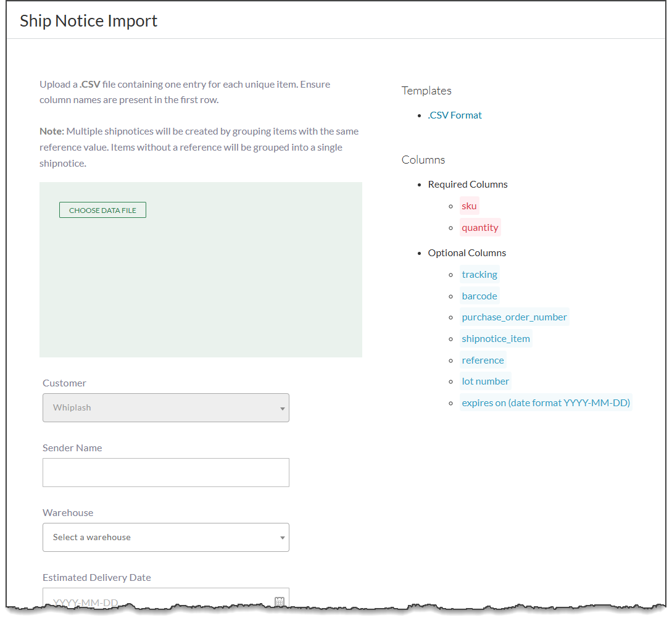Open the 'tracking' optional column link
Viewport: 672px width, 621px height.
(x=479, y=274)
